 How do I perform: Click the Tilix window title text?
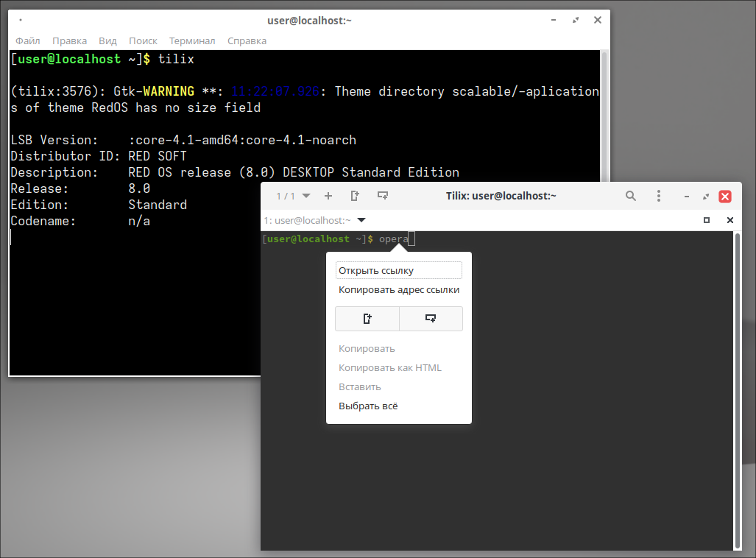pyautogui.click(x=501, y=196)
